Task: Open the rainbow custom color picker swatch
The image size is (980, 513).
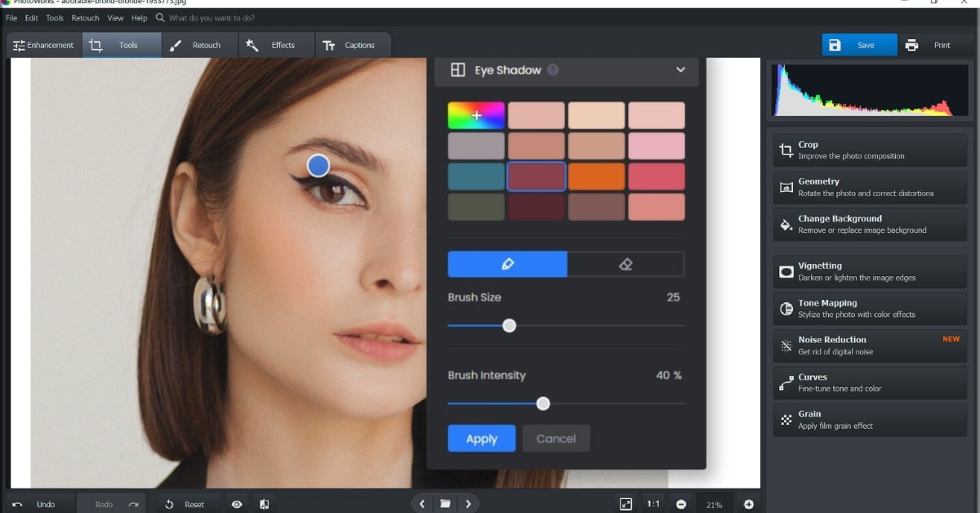Action: 476,116
